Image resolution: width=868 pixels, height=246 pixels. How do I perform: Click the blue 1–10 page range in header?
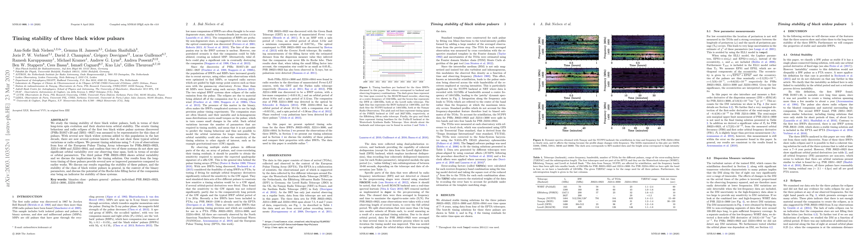coord(31,25)
